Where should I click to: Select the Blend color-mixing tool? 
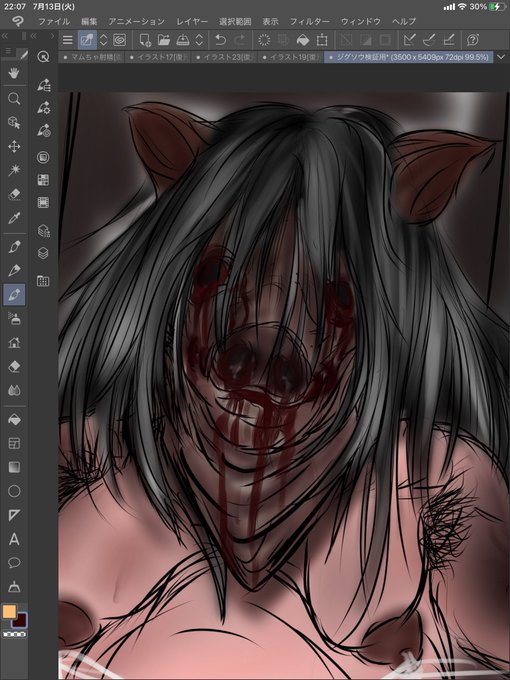[14, 391]
